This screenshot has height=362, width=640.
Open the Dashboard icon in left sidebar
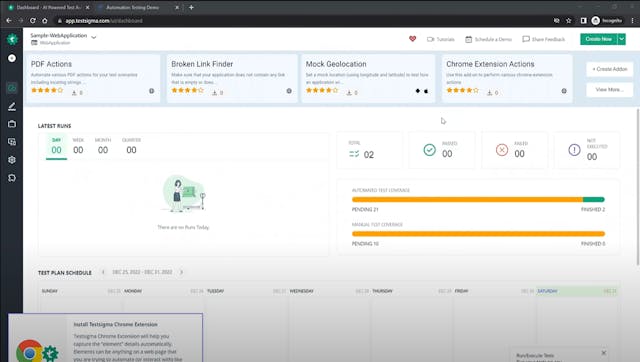pos(12,88)
